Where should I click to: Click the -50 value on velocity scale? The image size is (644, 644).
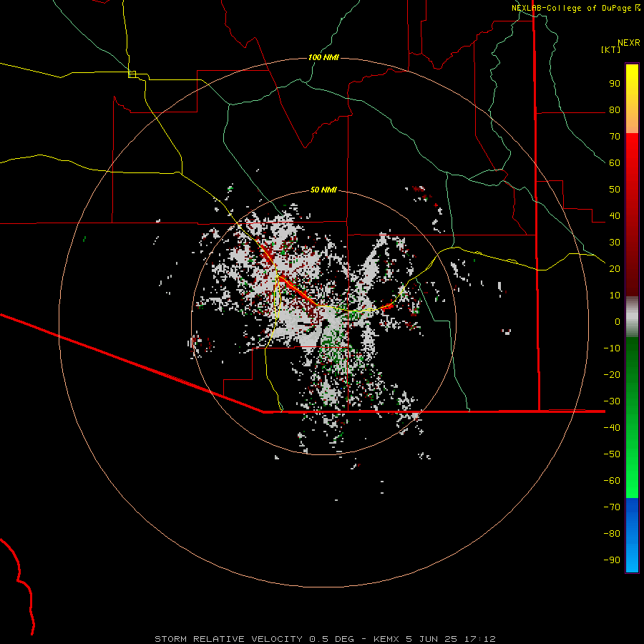tap(612, 454)
